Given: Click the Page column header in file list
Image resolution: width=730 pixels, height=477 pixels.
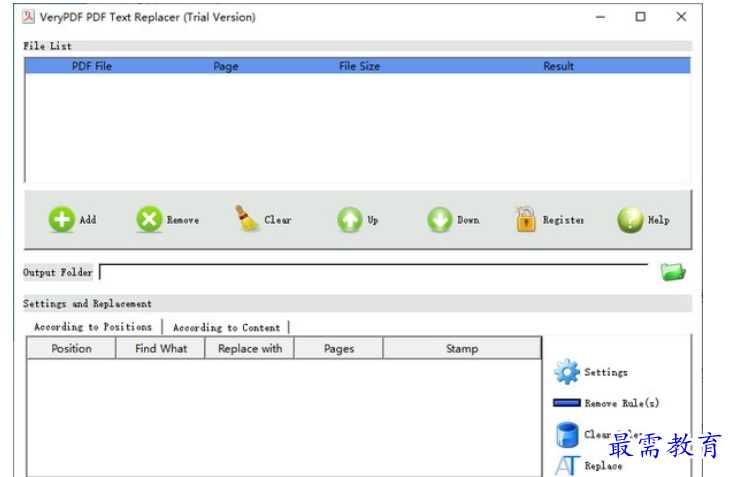Looking at the screenshot, I should pos(226,66).
